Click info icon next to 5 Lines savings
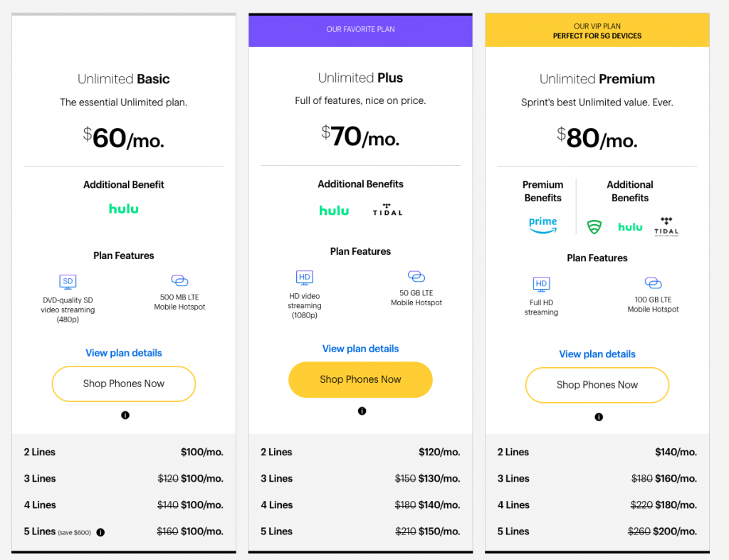The height and width of the screenshot is (560, 729). point(100,532)
